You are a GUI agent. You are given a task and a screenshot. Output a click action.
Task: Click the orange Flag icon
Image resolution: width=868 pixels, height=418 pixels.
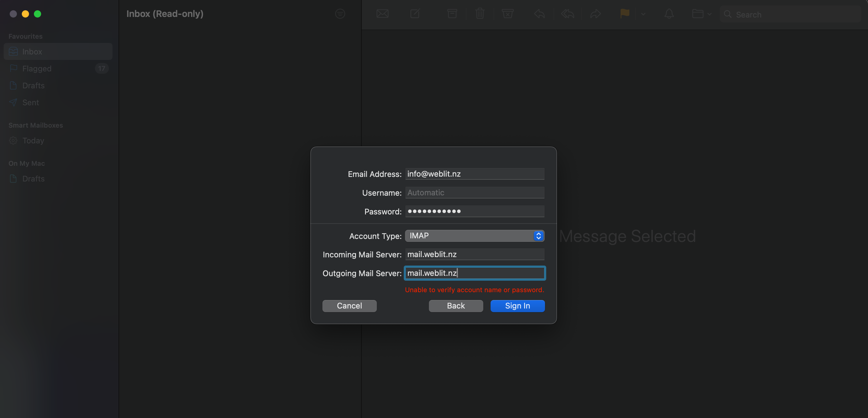[x=625, y=14]
